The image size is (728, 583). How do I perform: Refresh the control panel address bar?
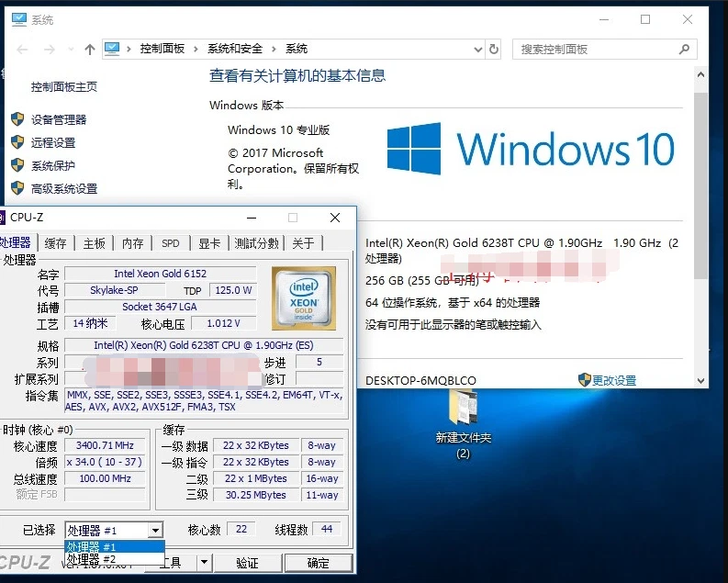(x=494, y=49)
